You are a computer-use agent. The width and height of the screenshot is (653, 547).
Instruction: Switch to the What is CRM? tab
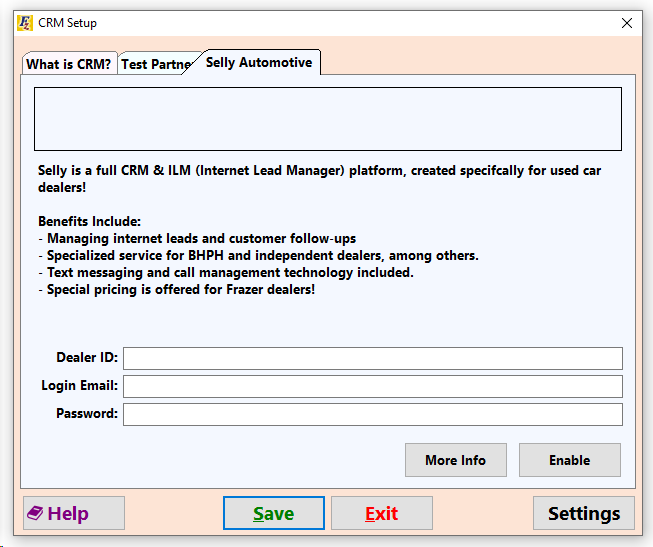pyautogui.click(x=69, y=64)
